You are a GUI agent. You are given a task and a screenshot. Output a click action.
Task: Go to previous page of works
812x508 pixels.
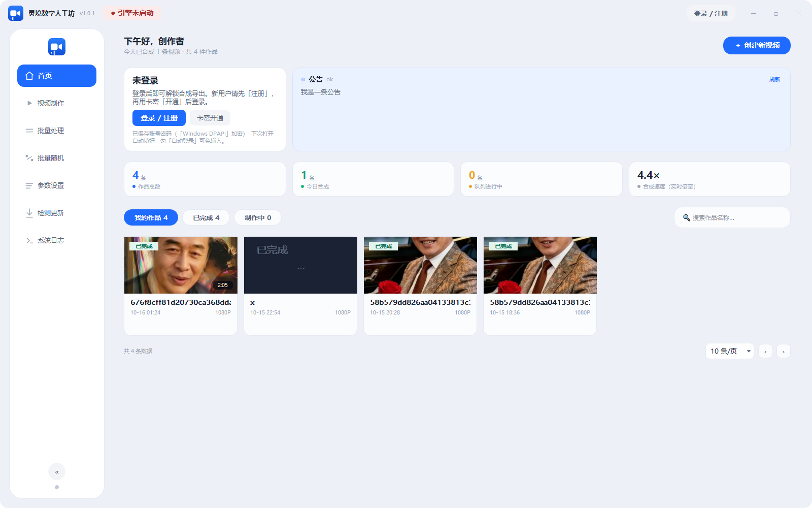[x=765, y=351]
